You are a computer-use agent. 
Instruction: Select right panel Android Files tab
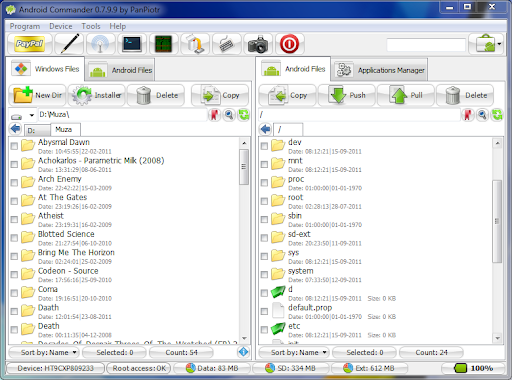pos(293,69)
